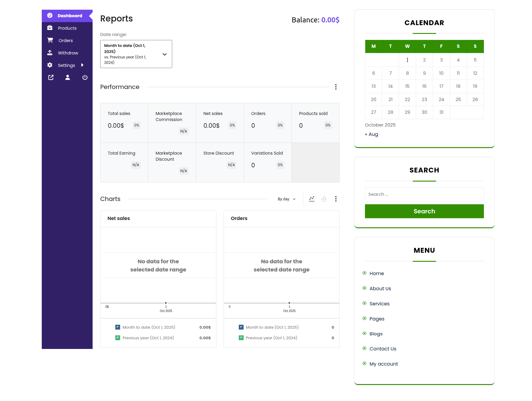Navigate to the previous month Aug link

tap(372, 134)
